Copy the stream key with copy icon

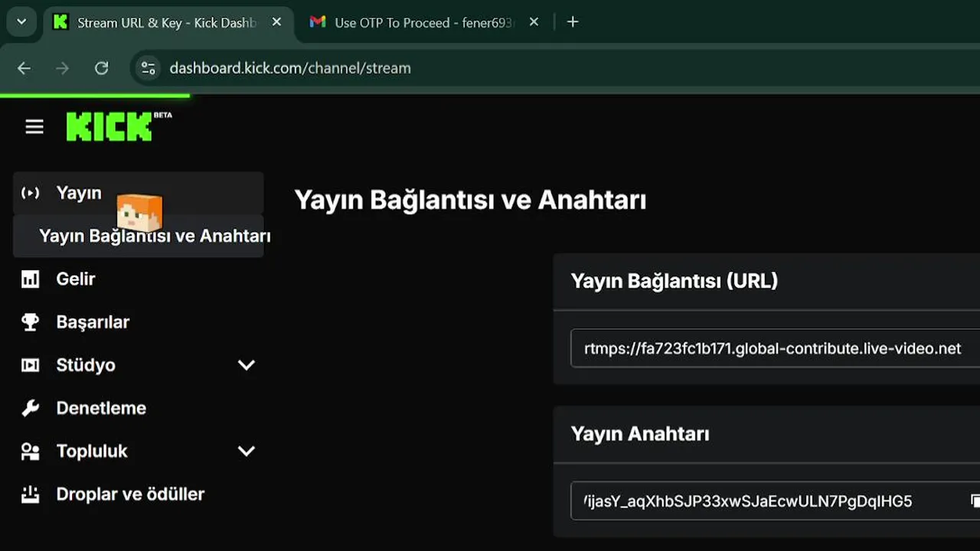click(x=975, y=501)
